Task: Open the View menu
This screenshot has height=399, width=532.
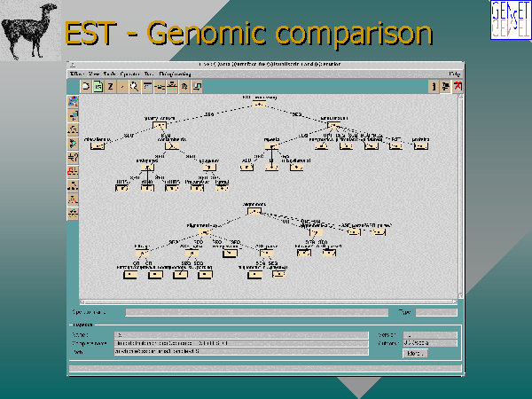Action: coord(91,74)
